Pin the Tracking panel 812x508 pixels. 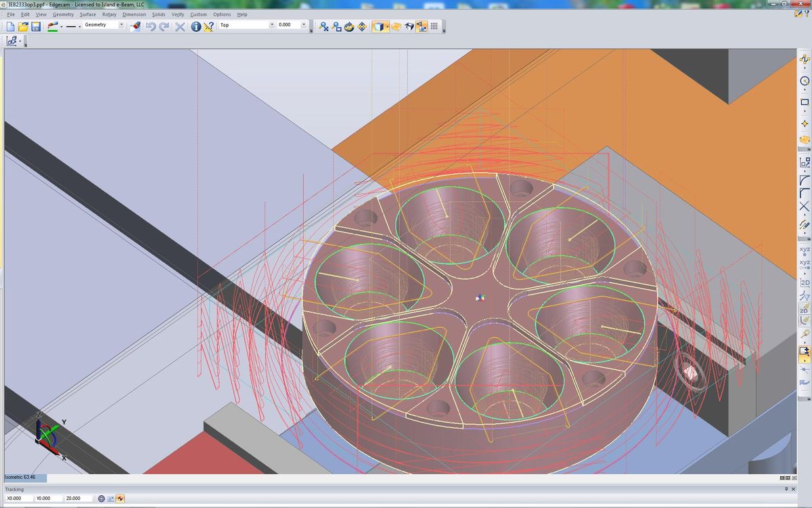point(786,489)
